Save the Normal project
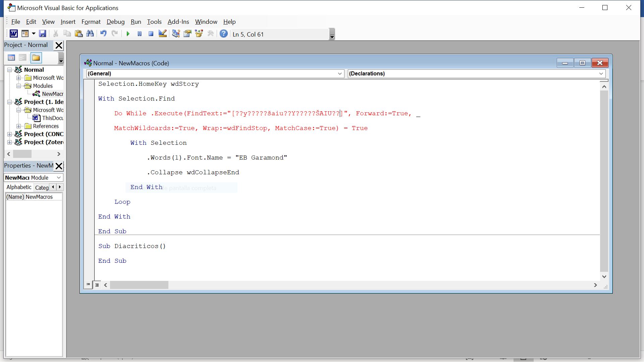The width and height of the screenshot is (644, 362). click(43, 34)
